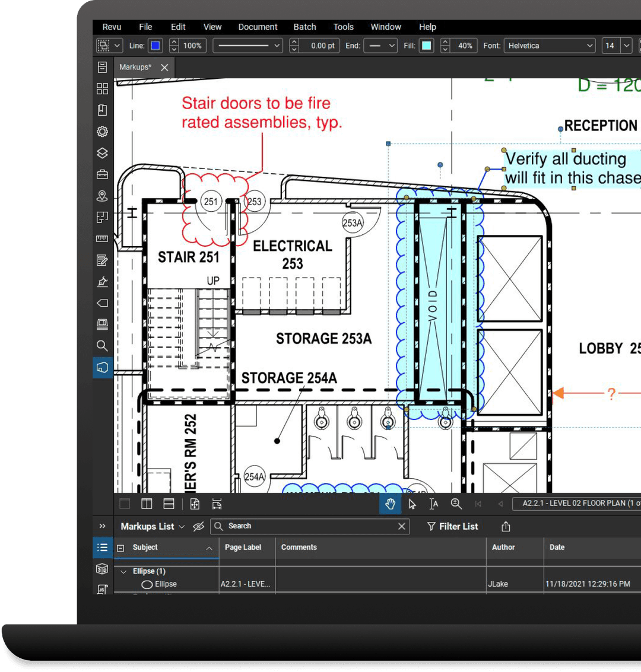This screenshot has width=641, height=672.
Task: Toggle hide markups eye icon
Action: click(x=199, y=527)
